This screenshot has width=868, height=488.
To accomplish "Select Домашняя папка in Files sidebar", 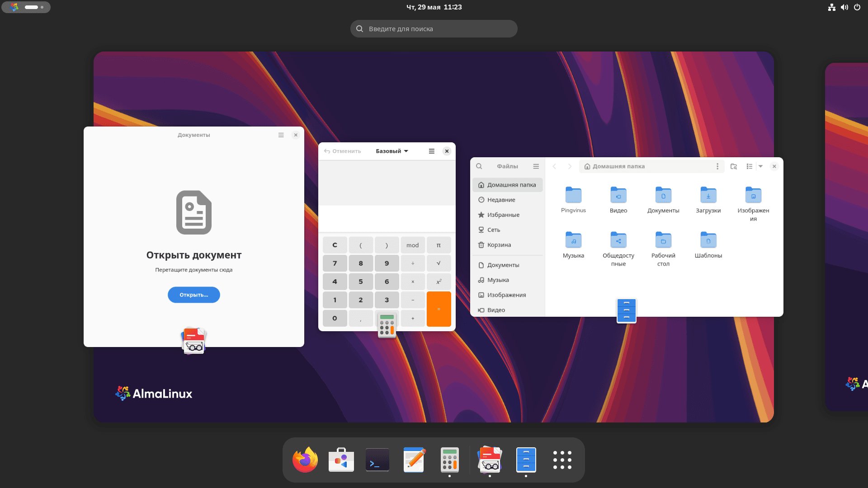I will pos(508,185).
